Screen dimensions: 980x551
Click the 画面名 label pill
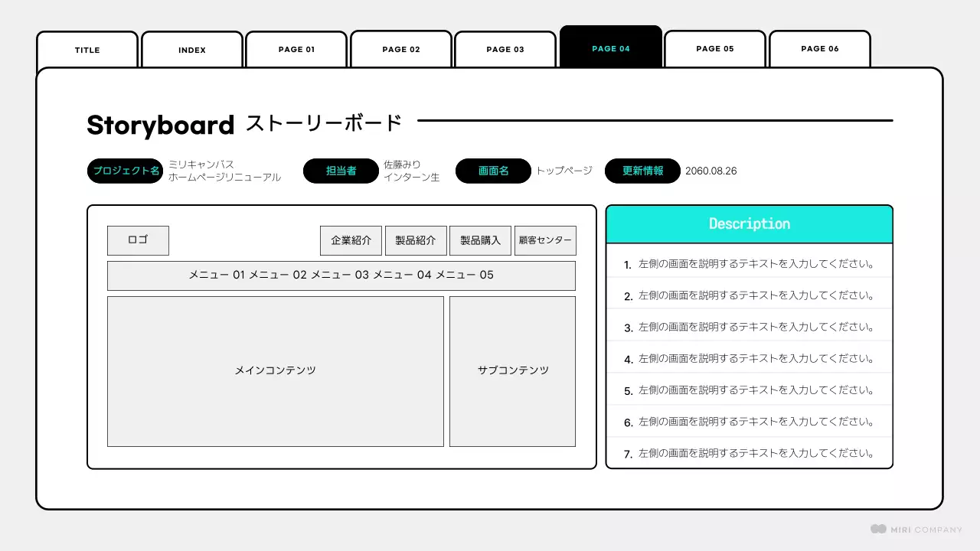click(493, 171)
